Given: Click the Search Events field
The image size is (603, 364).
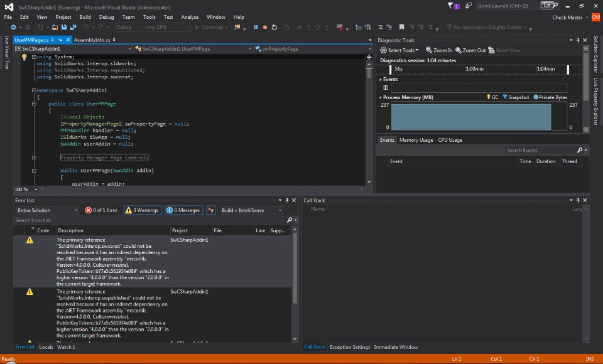Looking at the screenshot, I should (x=540, y=150).
